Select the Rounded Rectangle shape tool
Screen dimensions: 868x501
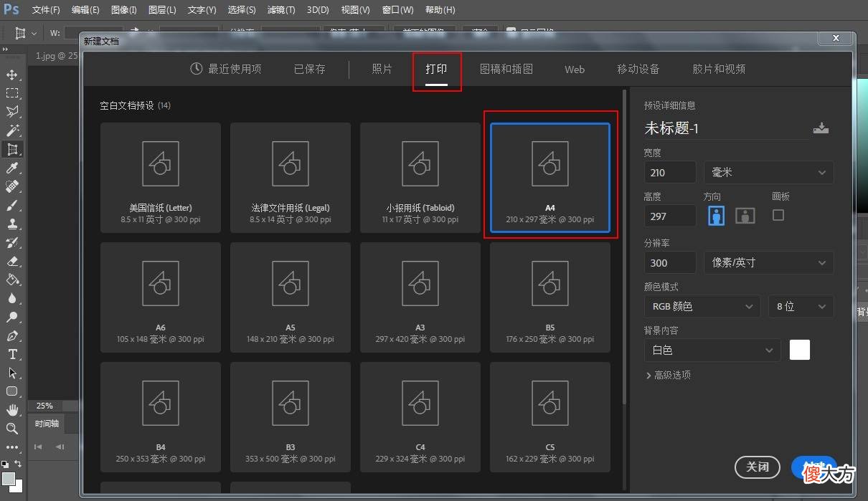[x=12, y=391]
